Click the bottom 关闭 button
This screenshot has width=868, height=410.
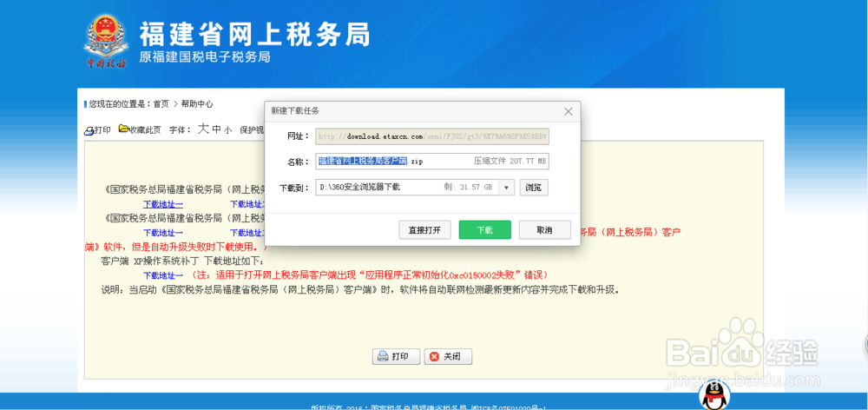coord(449,357)
